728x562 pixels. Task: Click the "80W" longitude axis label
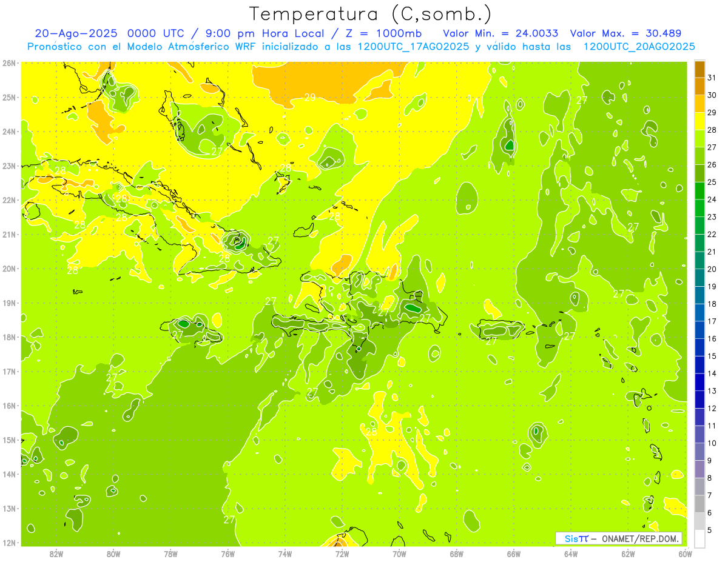coord(113,554)
